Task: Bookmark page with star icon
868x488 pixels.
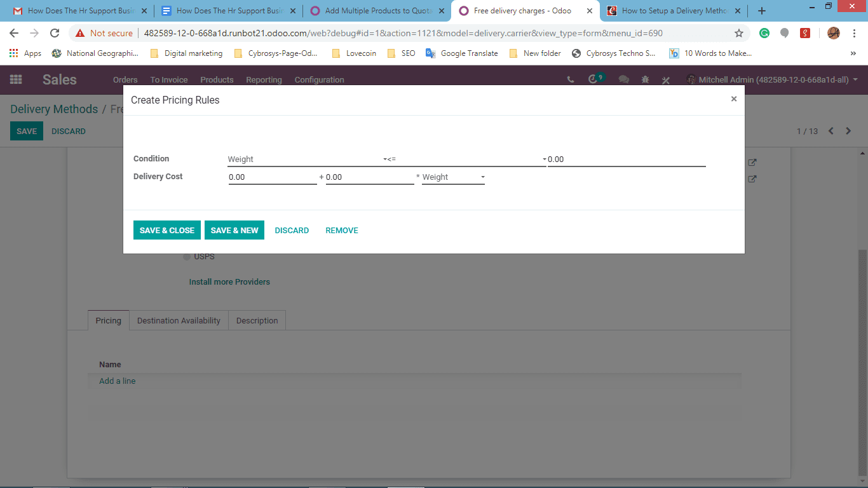Action: coord(739,33)
